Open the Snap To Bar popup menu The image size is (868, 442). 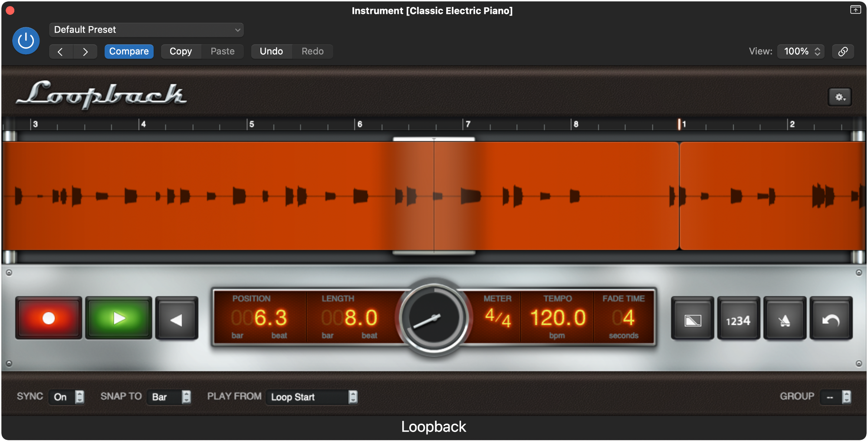170,397
